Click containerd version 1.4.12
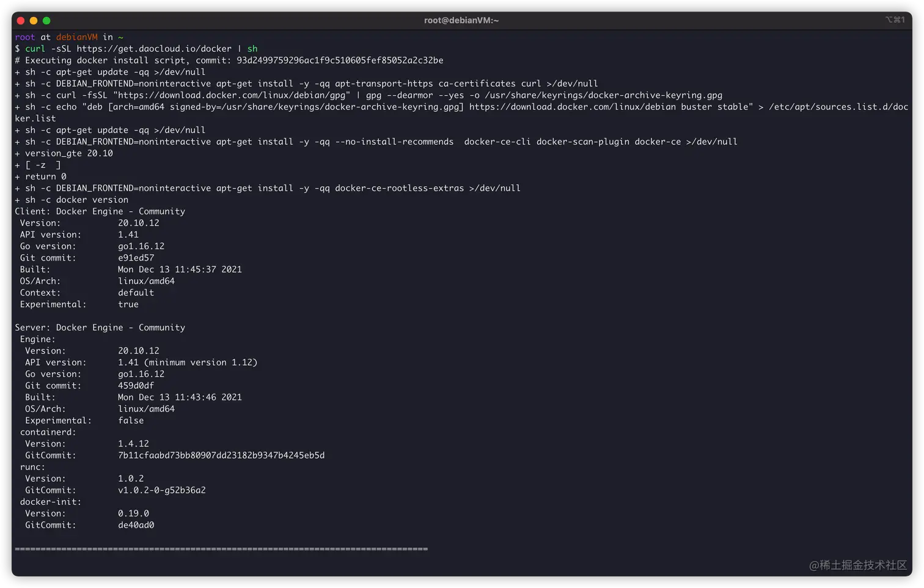 [x=133, y=444]
